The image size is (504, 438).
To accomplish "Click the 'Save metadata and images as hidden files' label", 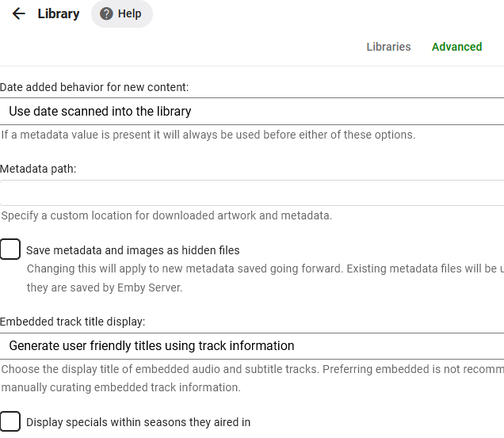I will pos(132,250).
